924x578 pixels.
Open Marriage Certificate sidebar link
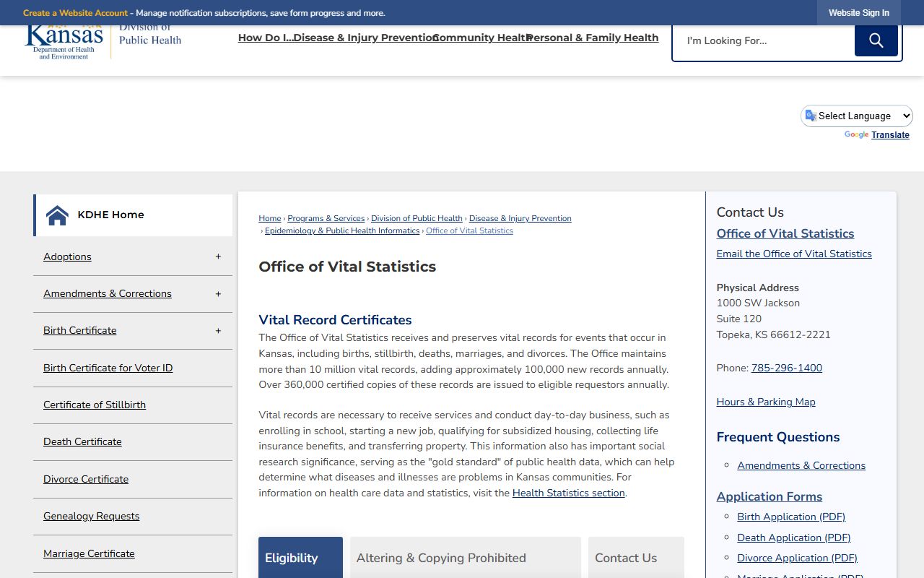(89, 553)
